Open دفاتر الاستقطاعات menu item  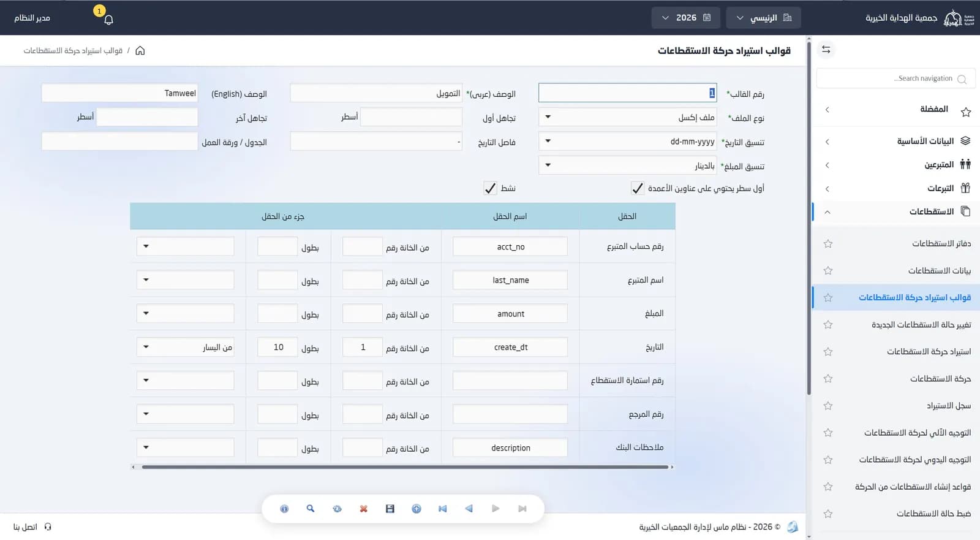pos(941,244)
